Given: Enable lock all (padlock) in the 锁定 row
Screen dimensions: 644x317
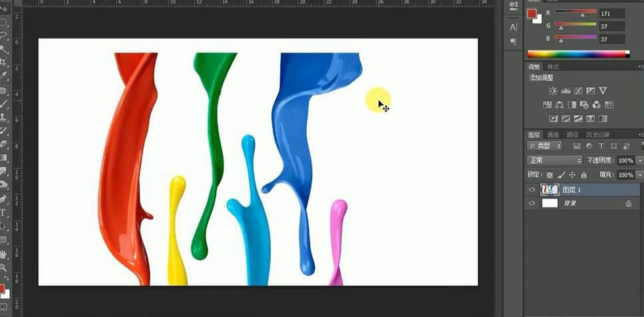Looking at the screenshot, I should (583, 175).
